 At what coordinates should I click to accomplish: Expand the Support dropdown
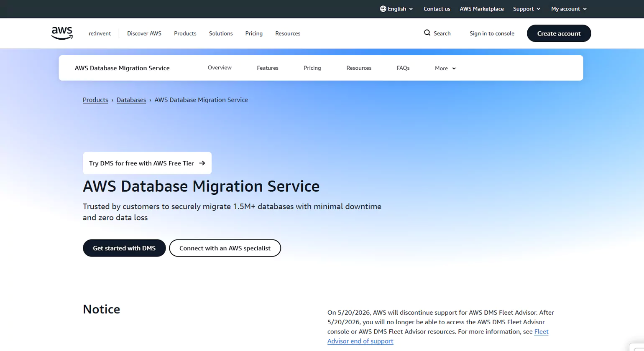pos(526,8)
